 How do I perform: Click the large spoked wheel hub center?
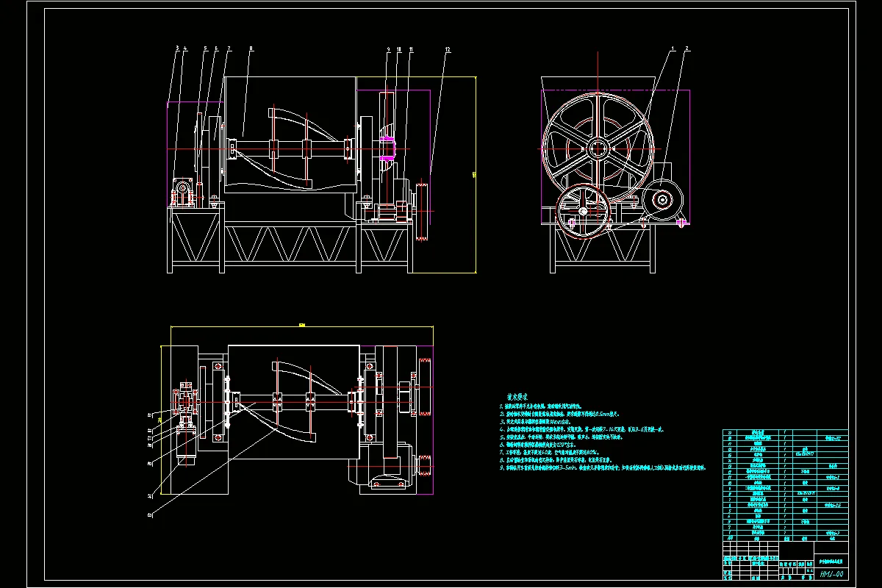click(x=598, y=148)
